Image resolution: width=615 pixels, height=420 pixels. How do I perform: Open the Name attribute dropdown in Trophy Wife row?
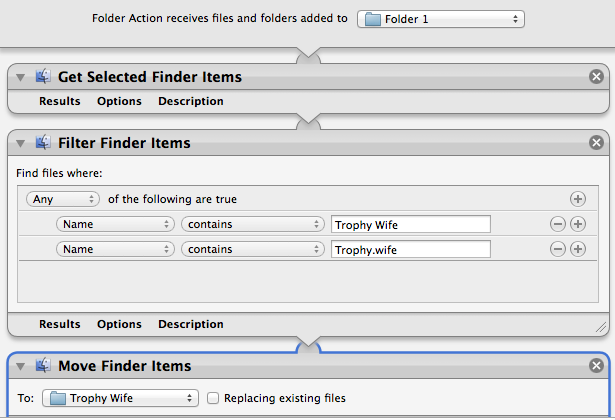[115, 224]
